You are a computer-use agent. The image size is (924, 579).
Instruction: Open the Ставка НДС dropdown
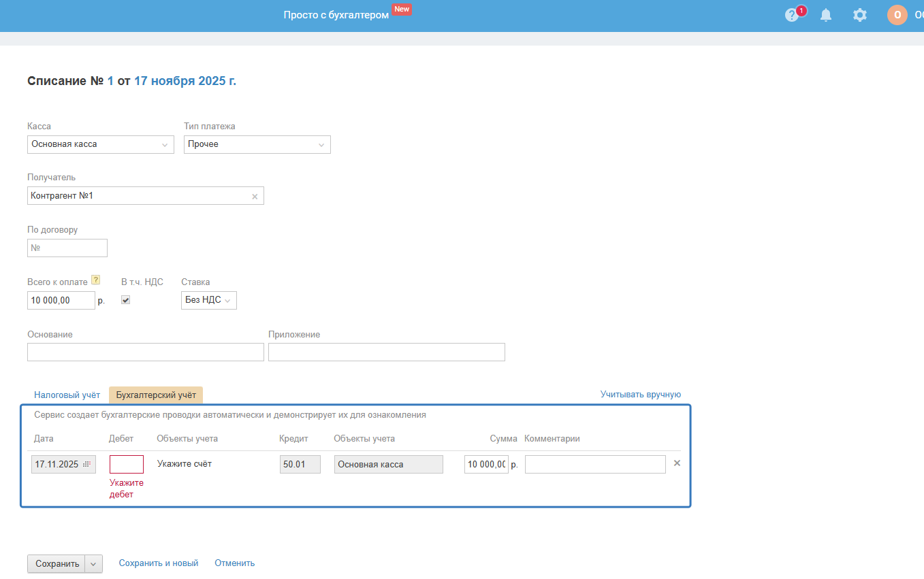coord(209,300)
